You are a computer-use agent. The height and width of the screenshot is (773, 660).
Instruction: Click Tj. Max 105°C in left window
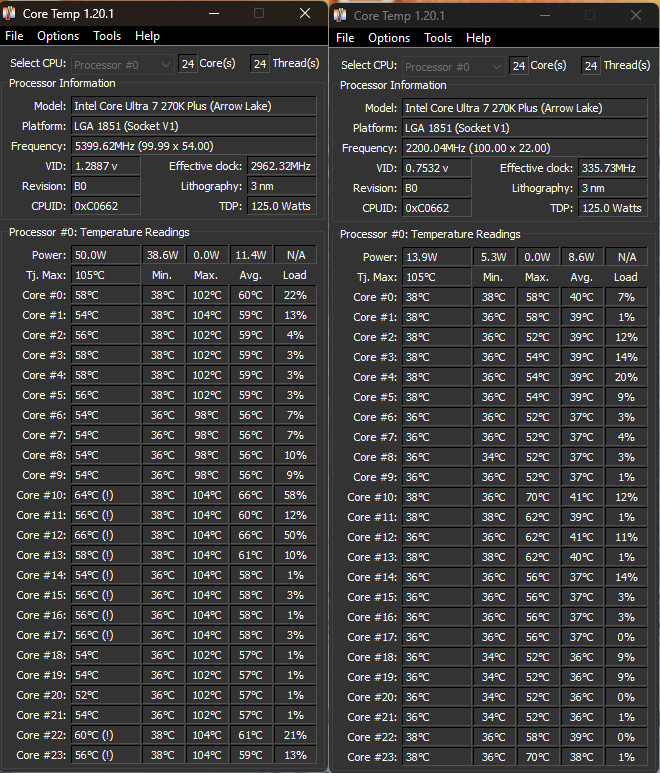pyautogui.click(x=106, y=275)
